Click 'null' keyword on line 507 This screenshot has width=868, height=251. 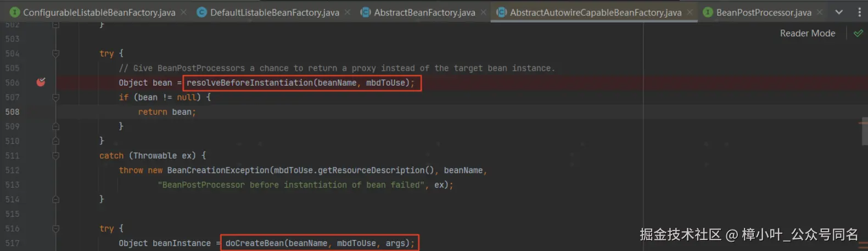tap(186, 97)
